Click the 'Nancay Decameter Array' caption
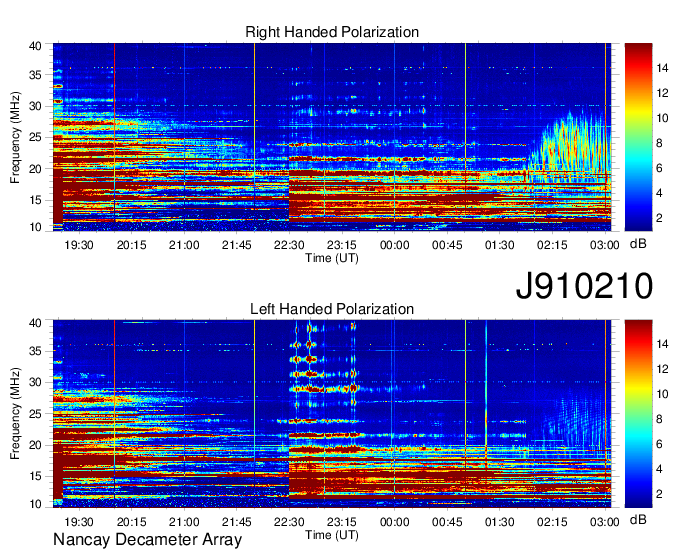This screenshot has width=680, height=552. [x=147, y=540]
